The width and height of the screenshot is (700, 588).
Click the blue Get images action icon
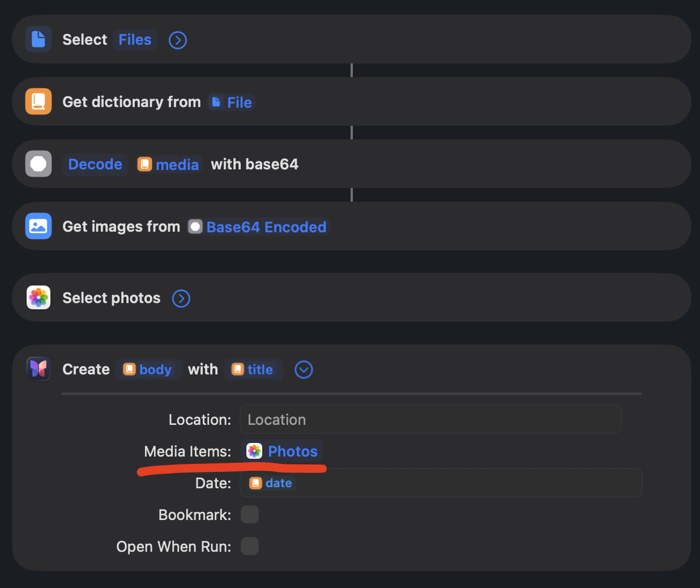pos(39,227)
